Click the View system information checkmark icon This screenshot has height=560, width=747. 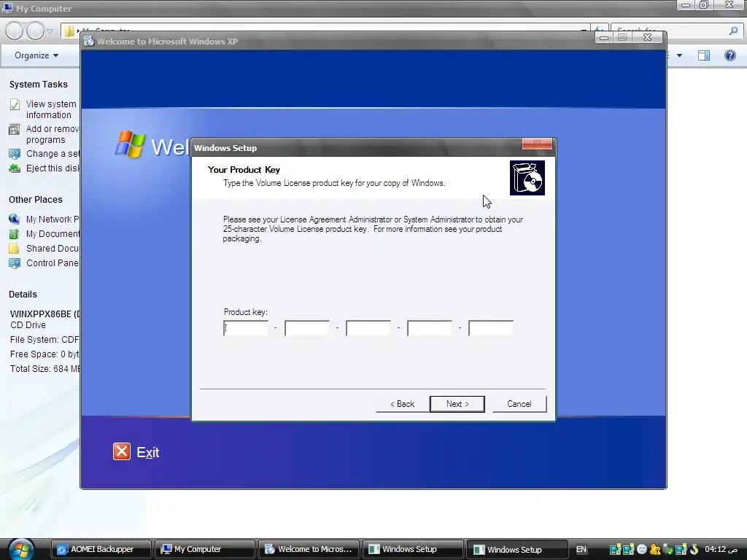point(15,104)
